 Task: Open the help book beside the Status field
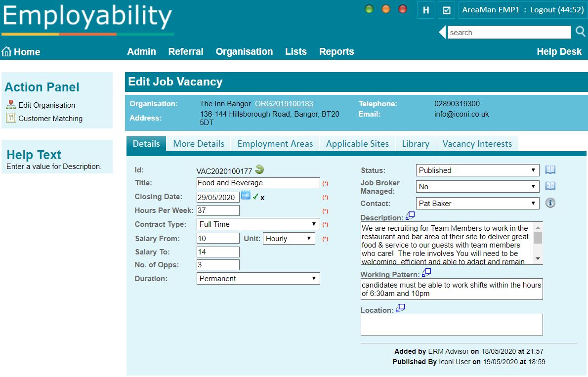(x=550, y=169)
